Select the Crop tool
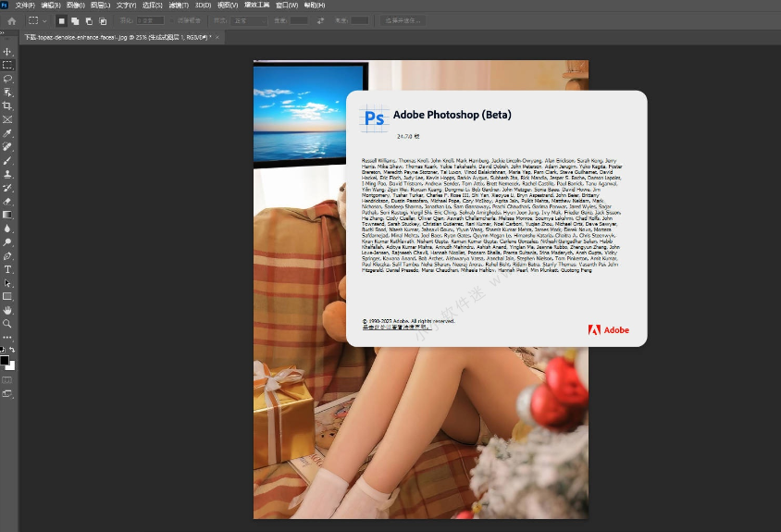This screenshot has height=532, width=781. pyautogui.click(x=7, y=106)
